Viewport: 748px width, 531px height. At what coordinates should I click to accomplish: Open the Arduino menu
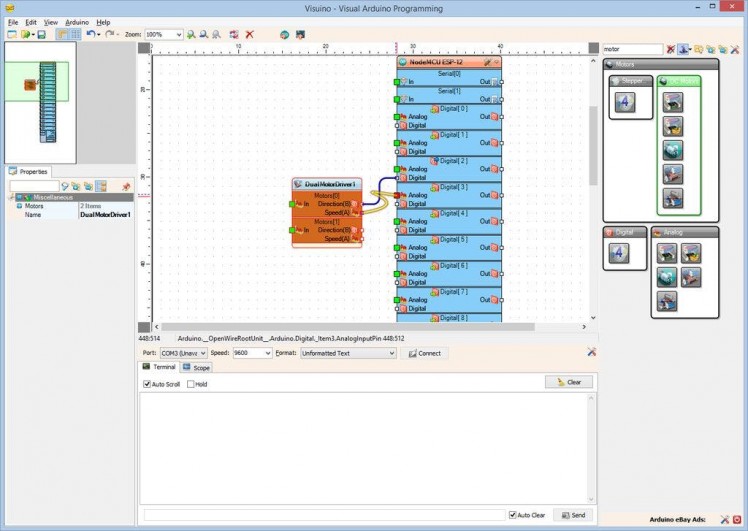click(77, 21)
